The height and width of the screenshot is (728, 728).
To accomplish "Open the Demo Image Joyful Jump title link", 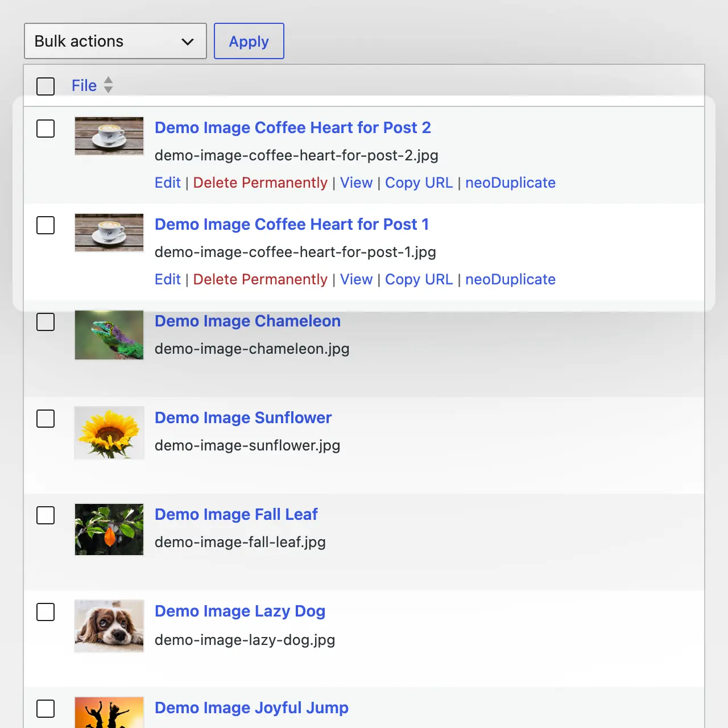I will pyautogui.click(x=251, y=708).
